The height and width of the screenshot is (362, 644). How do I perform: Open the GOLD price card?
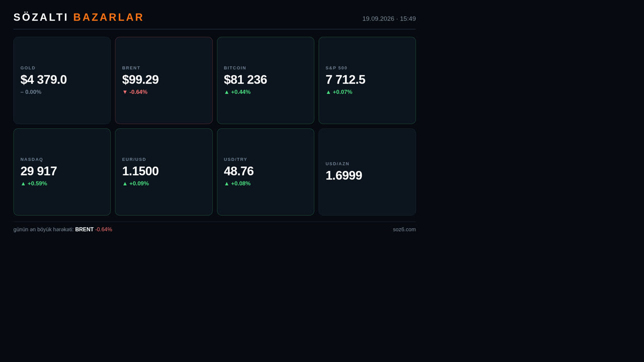pos(62,80)
